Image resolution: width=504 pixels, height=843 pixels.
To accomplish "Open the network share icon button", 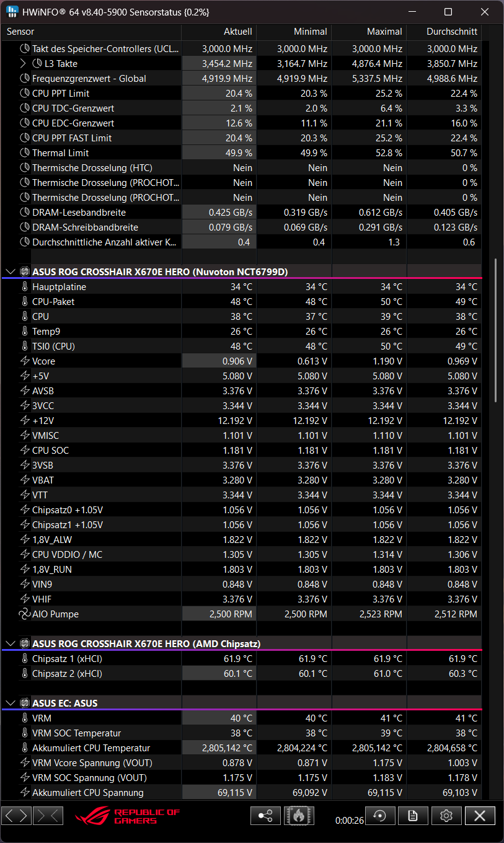I will pyautogui.click(x=265, y=816).
